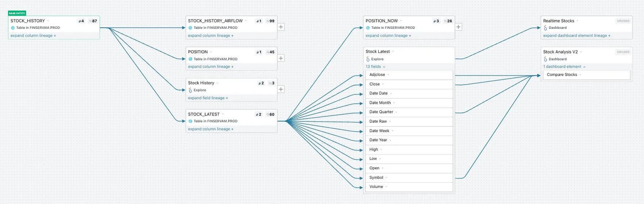
Task: Click the query count badge 26 on POSITION_NOW
Action: click(448, 21)
